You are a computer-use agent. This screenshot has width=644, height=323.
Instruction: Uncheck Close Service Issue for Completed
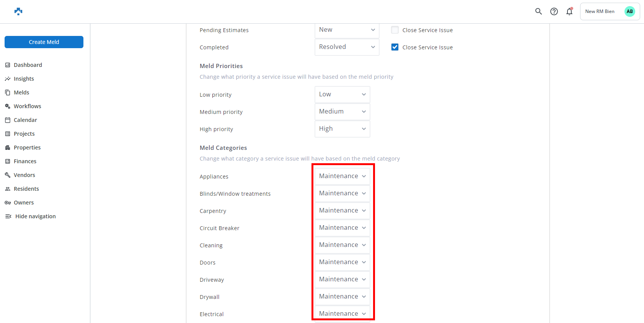click(x=395, y=47)
